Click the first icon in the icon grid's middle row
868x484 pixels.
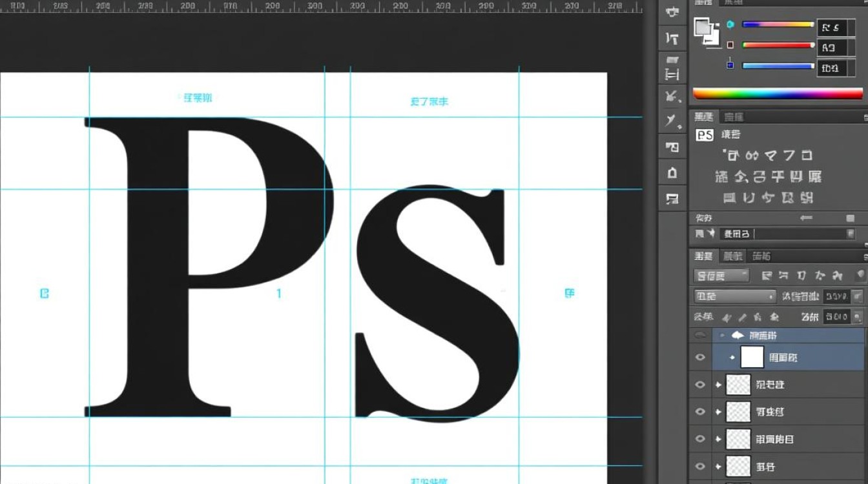pyautogui.click(x=722, y=176)
